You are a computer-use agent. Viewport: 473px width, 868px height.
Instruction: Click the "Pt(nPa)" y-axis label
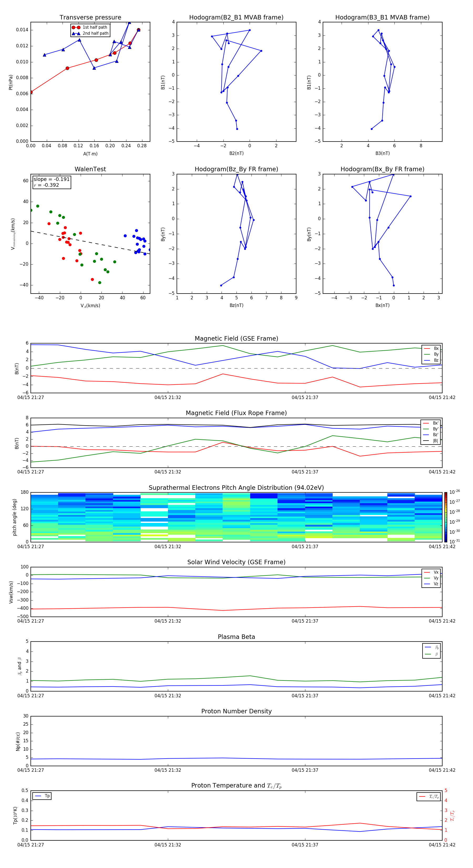pos(11,82)
